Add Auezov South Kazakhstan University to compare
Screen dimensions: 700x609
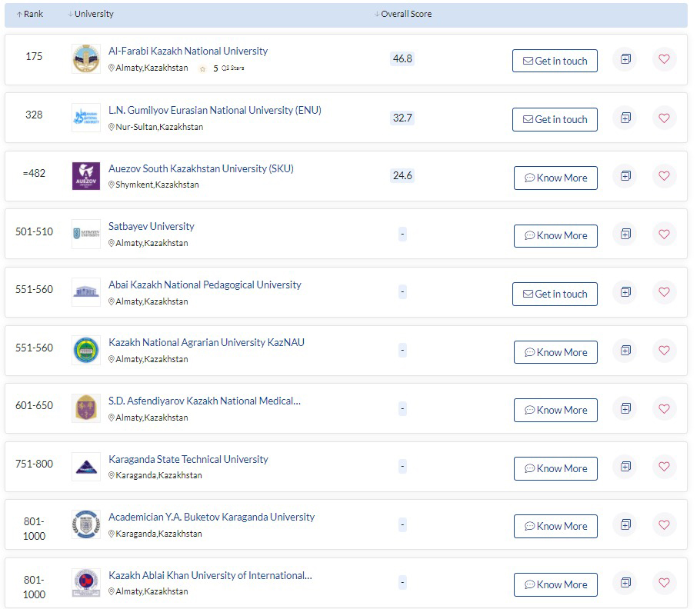coord(625,176)
